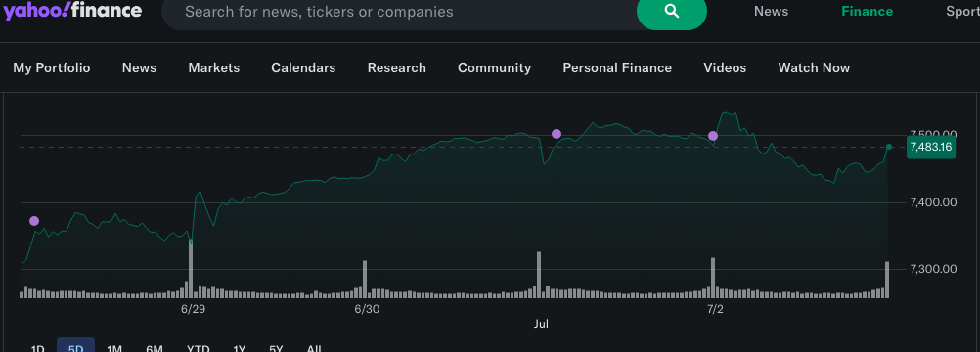Click the 6/30 date label

click(367, 309)
